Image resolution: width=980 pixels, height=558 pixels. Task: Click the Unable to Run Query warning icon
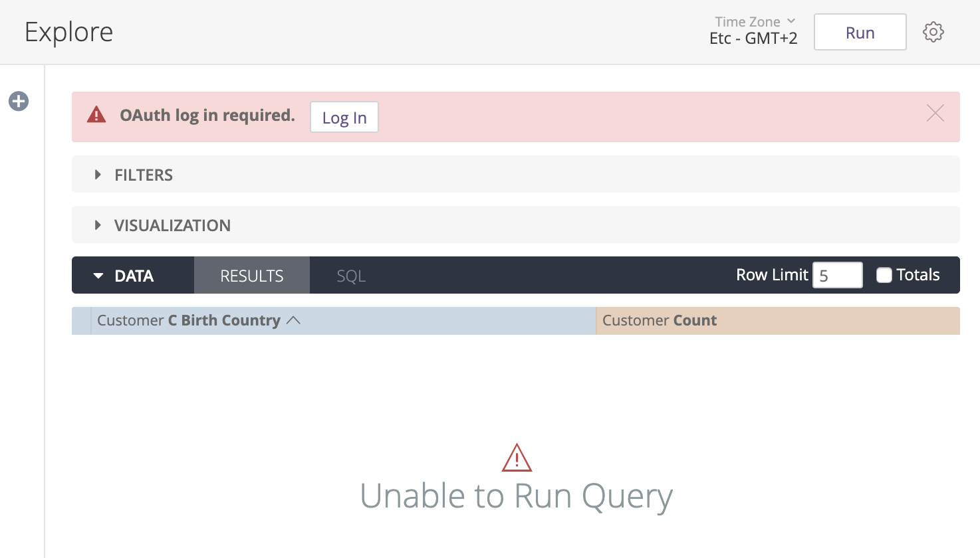pyautogui.click(x=516, y=457)
